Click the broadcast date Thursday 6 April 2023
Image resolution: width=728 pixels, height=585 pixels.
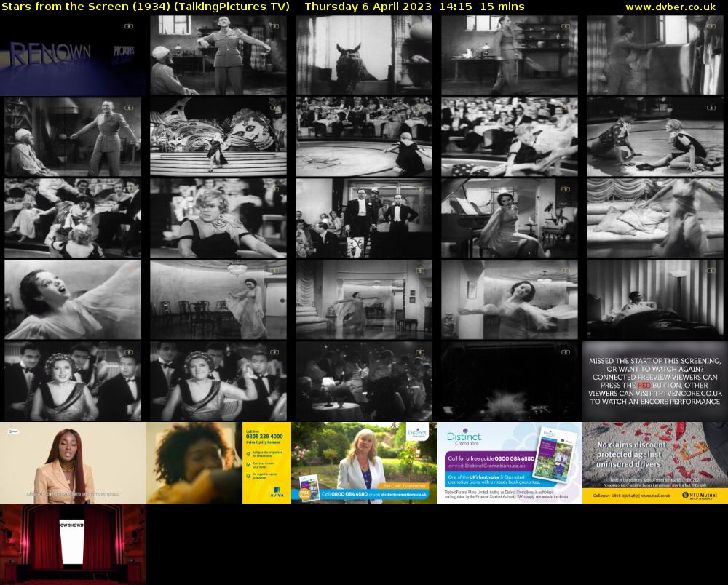click(368, 7)
